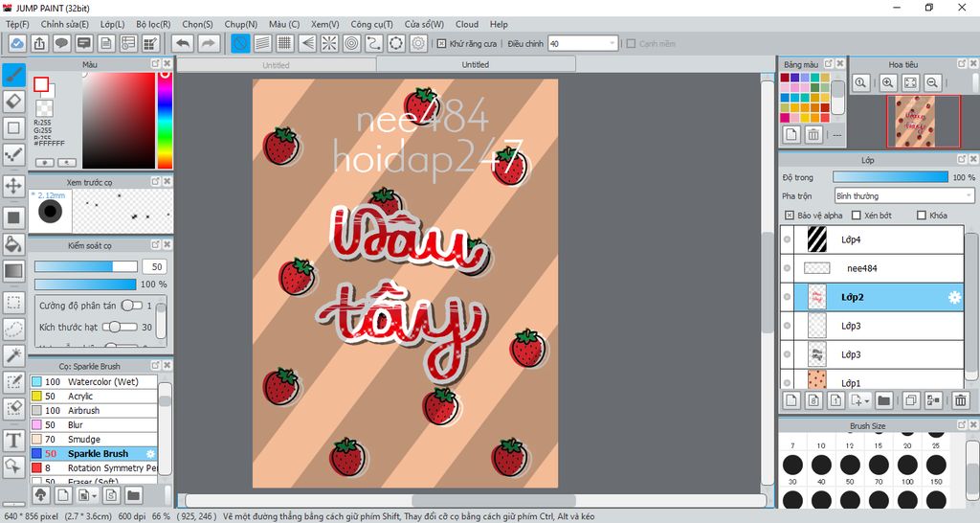Viewport: 980px width, 523px height.
Task: Select the Brush tool in left toolbar
Action: 13,75
